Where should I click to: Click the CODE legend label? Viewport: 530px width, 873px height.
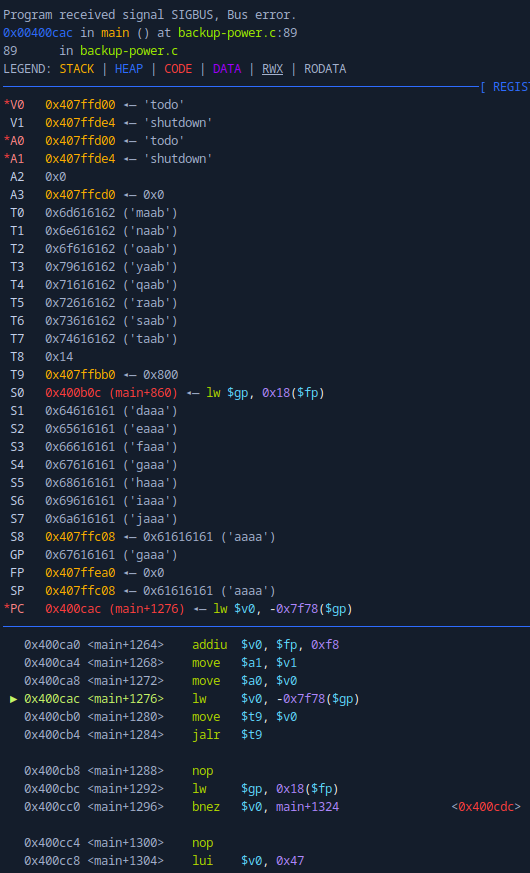178,69
